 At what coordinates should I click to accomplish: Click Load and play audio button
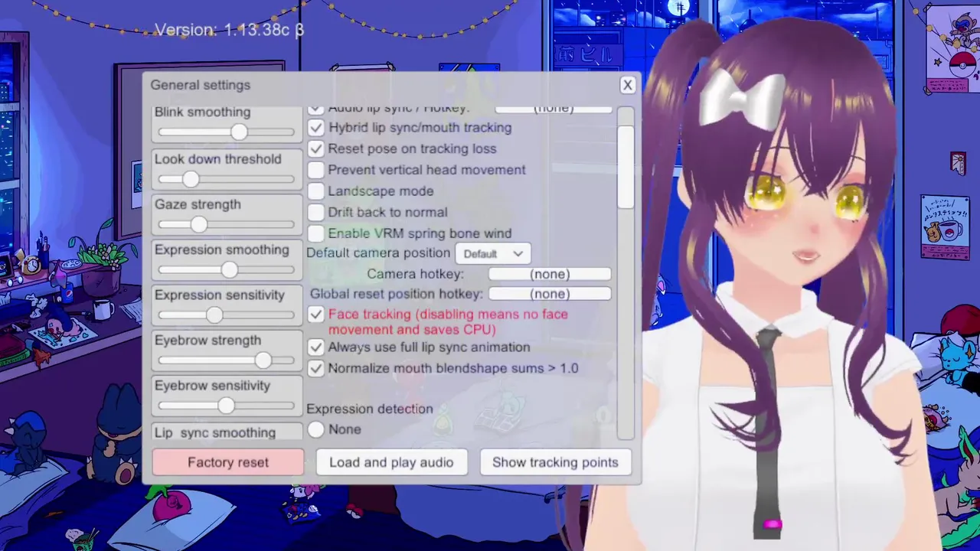click(x=391, y=462)
